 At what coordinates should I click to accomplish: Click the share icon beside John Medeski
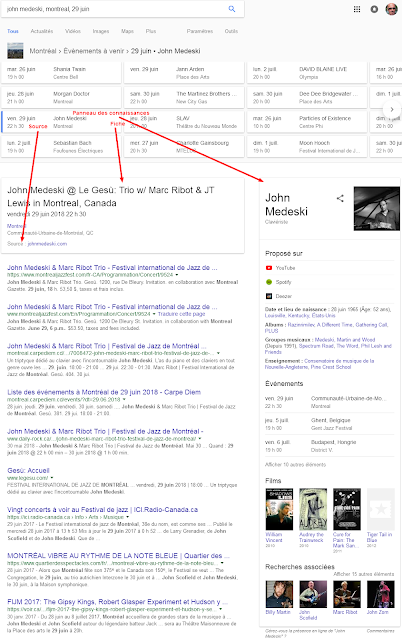pyautogui.click(x=340, y=198)
